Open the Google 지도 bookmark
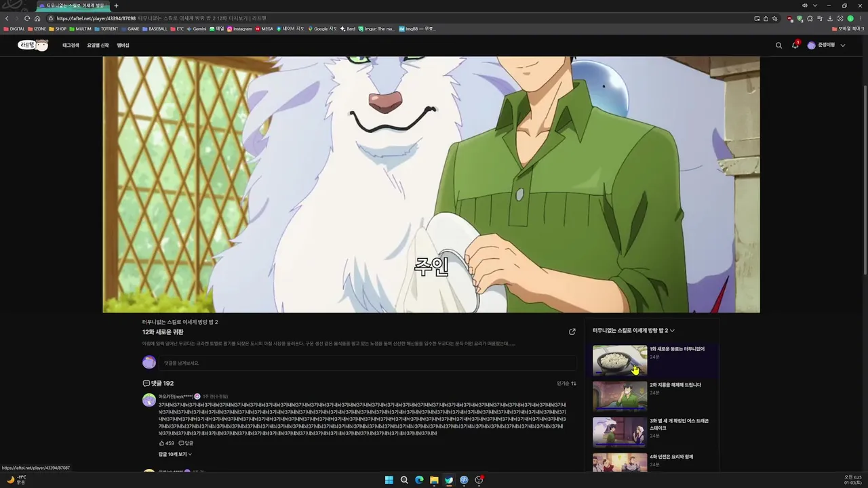The image size is (868, 488). point(322,29)
